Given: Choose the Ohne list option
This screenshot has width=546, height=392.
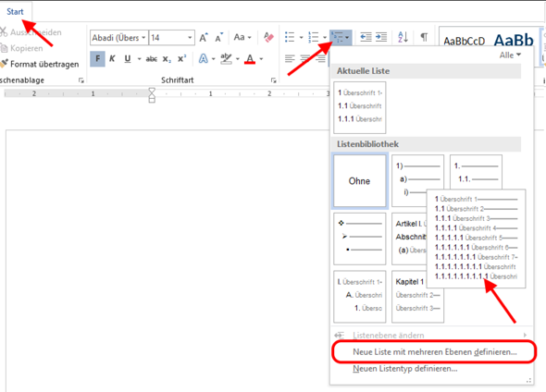Looking at the screenshot, I should (360, 181).
